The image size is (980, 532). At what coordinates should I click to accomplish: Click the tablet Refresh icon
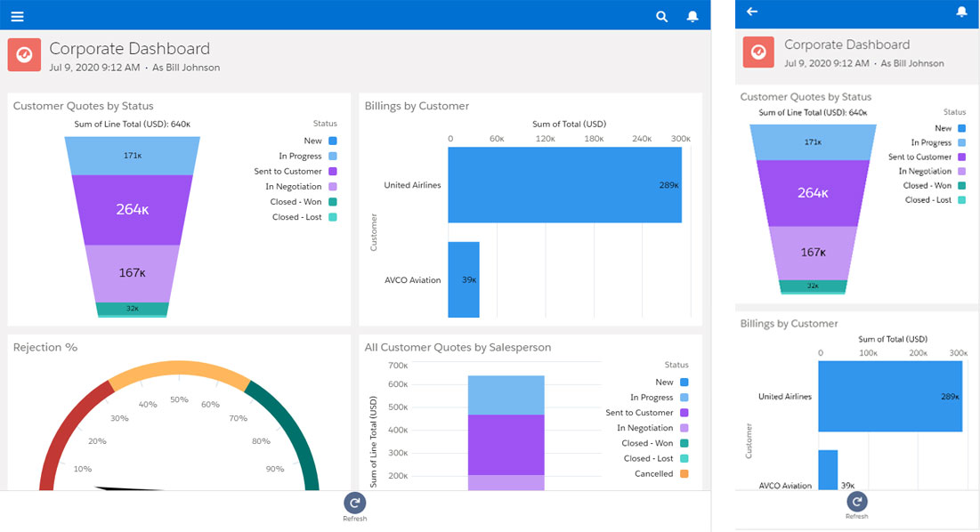tap(354, 503)
